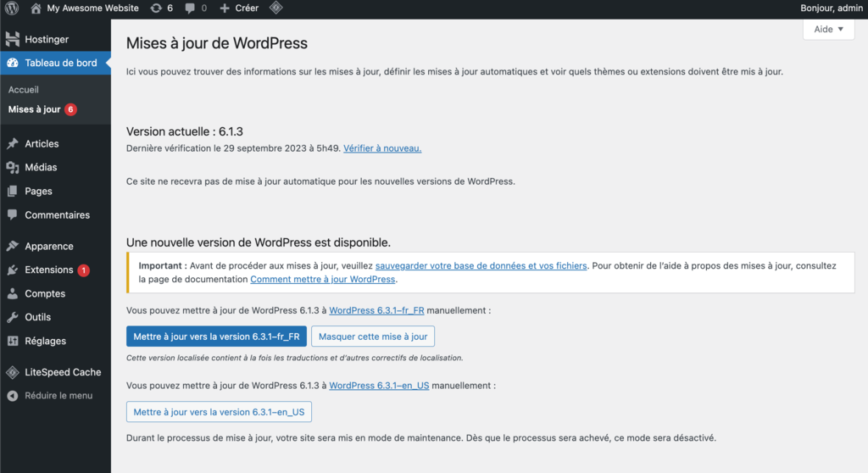
Task: Click the red 6 badge on Mises à jour
Action: click(x=70, y=109)
